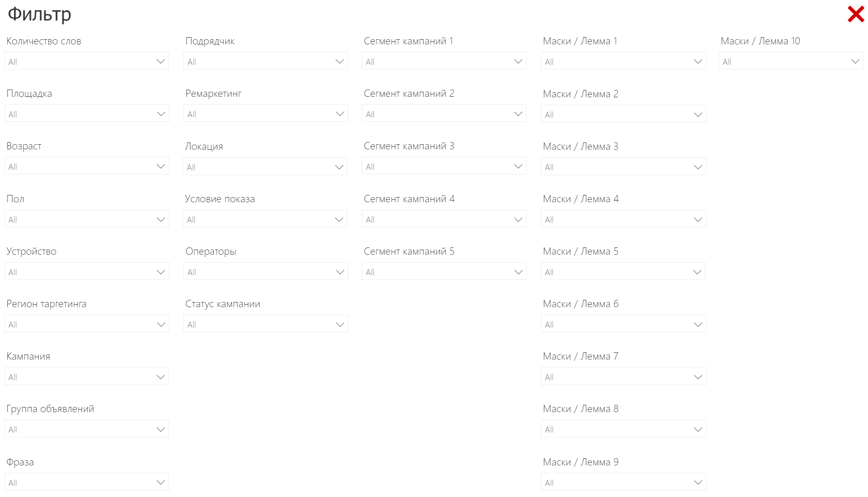Expand the Регион таргетинга dropdown
The image size is (868, 497).
[87, 324]
